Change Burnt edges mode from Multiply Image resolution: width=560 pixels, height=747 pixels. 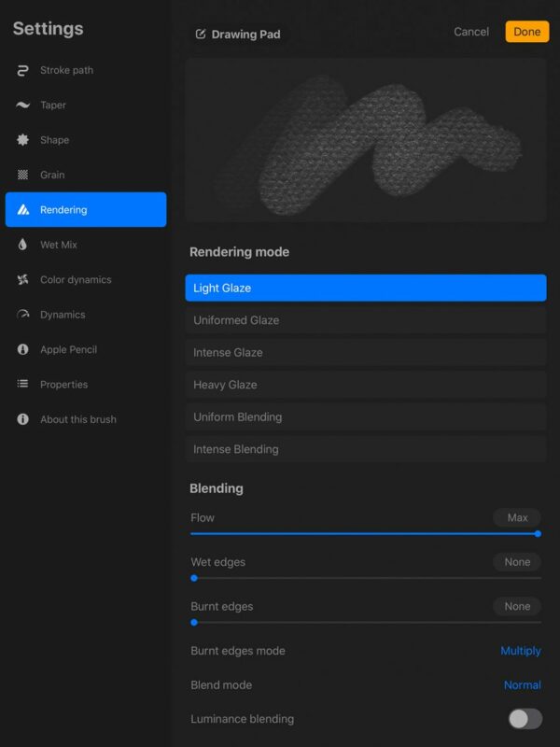tap(520, 651)
